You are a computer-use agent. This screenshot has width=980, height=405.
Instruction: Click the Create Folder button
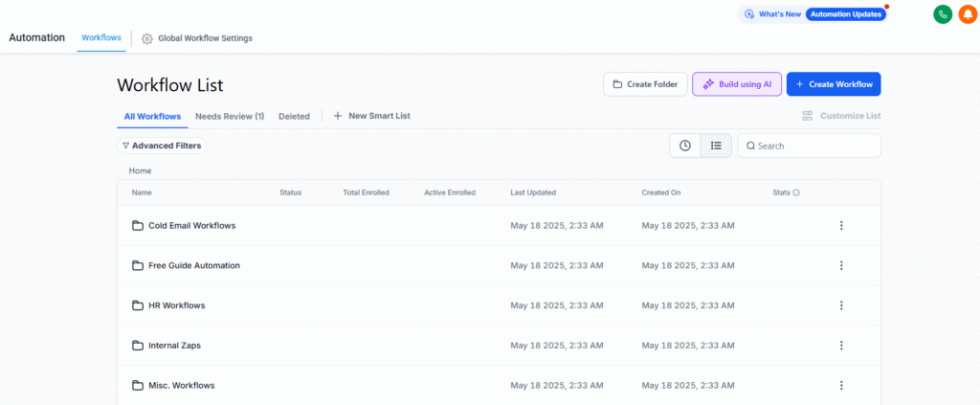[x=645, y=84]
